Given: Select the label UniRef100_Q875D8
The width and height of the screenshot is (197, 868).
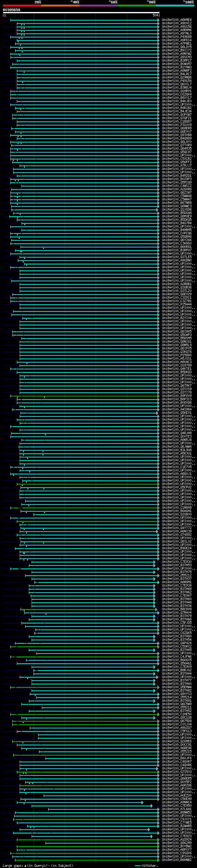Looking at the screenshot, I should [x=177, y=721].
